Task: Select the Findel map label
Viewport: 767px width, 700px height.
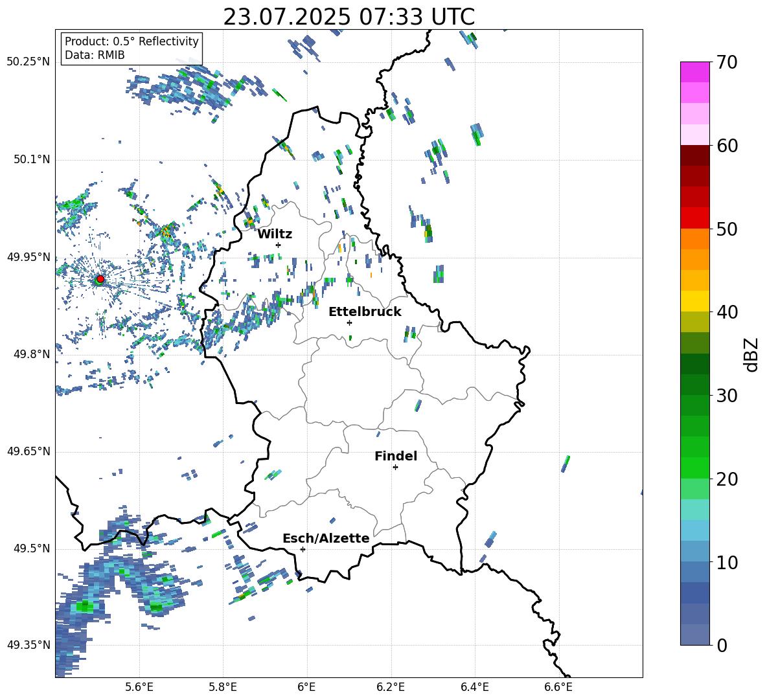Action: (x=396, y=456)
